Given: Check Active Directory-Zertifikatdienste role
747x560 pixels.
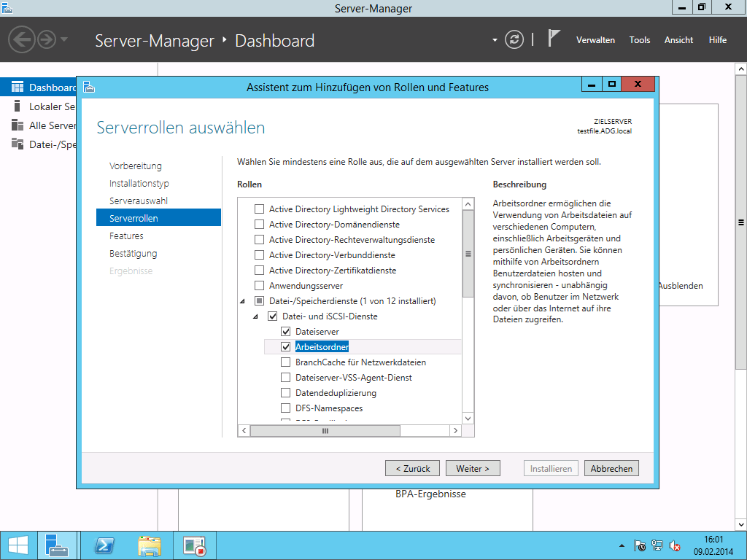Looking at the screenshot, I should click(259, 270).
